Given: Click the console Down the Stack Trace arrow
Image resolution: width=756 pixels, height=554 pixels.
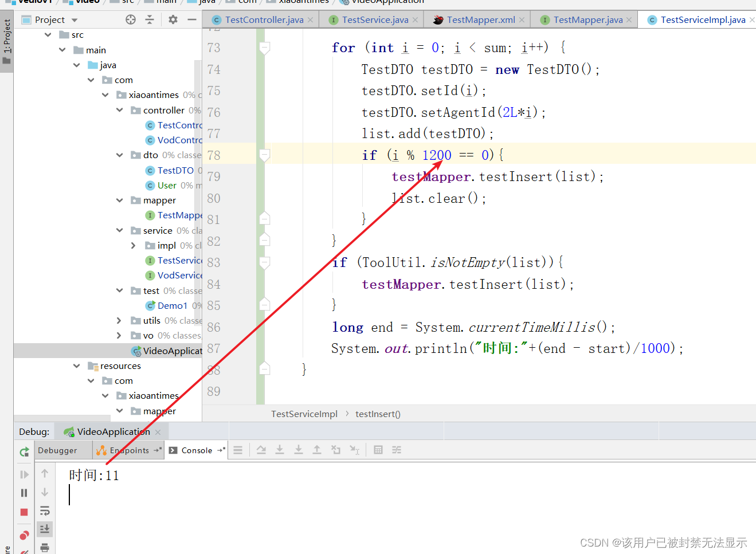Looking at the screenshot, I should point(45,492).
